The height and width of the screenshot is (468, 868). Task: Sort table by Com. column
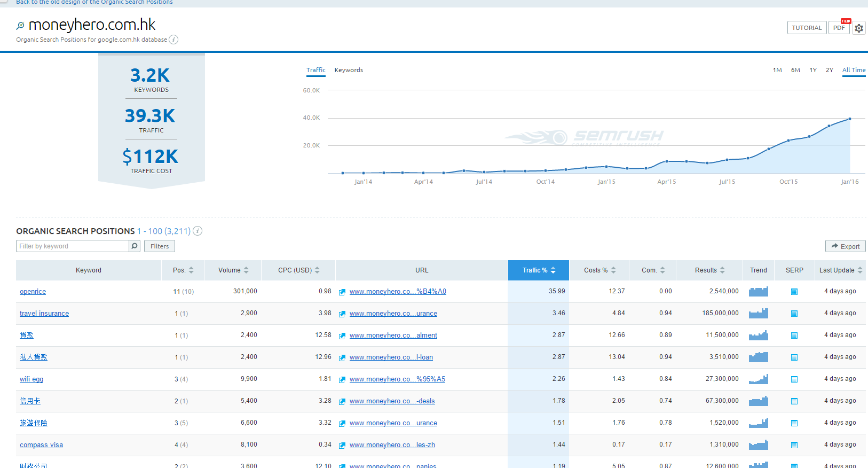pos(653,270)
